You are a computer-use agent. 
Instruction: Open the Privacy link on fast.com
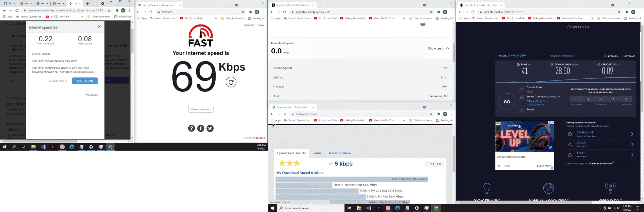261,25
